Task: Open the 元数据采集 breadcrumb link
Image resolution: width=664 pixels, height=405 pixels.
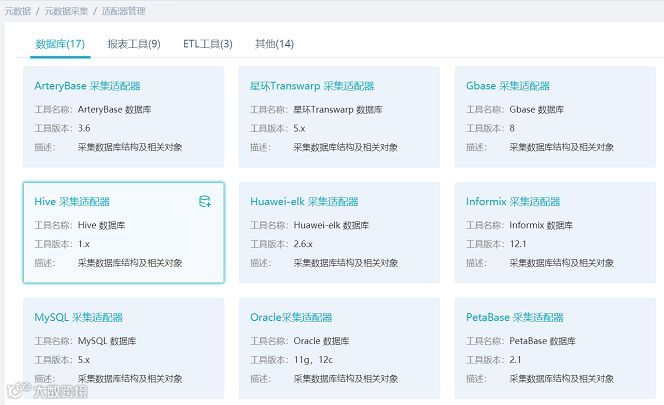Action: click(66, 11)
